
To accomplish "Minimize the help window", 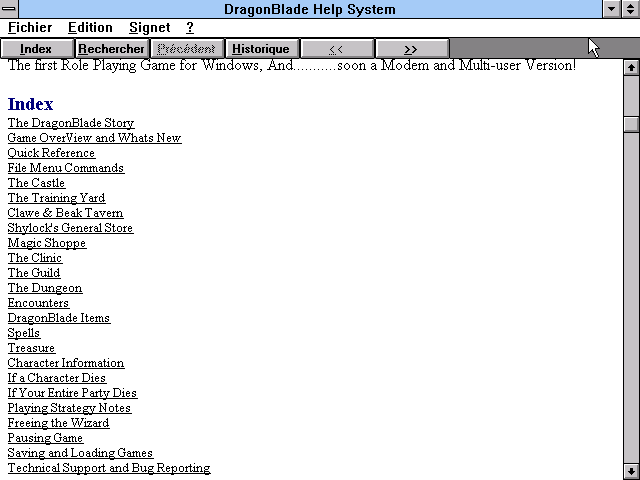I will 612,9.
